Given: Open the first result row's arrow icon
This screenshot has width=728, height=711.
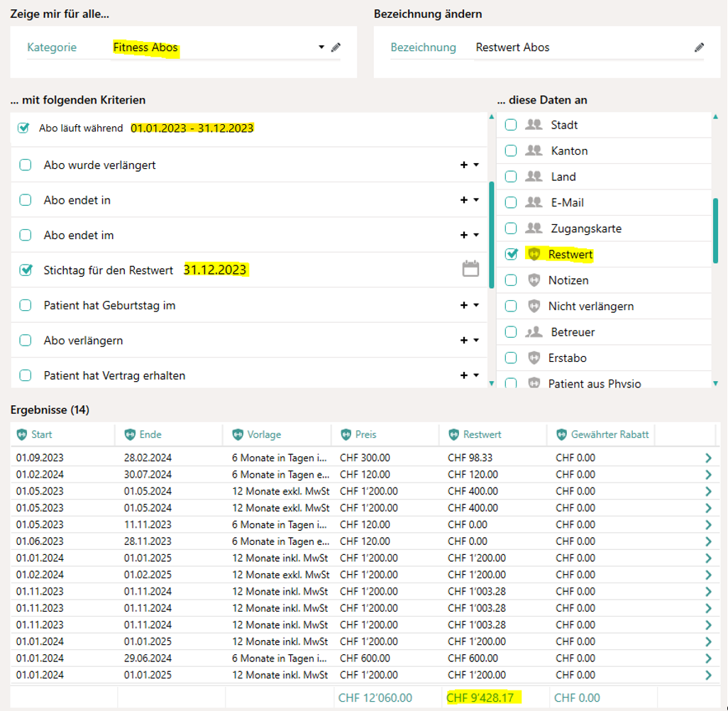Looking at the screenshot, I should [707, 458].
